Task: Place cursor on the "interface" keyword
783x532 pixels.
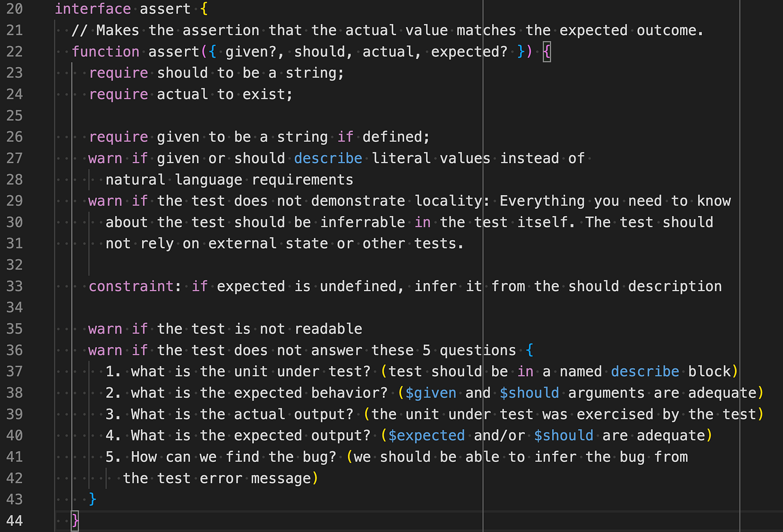Action: click(92, 9)
